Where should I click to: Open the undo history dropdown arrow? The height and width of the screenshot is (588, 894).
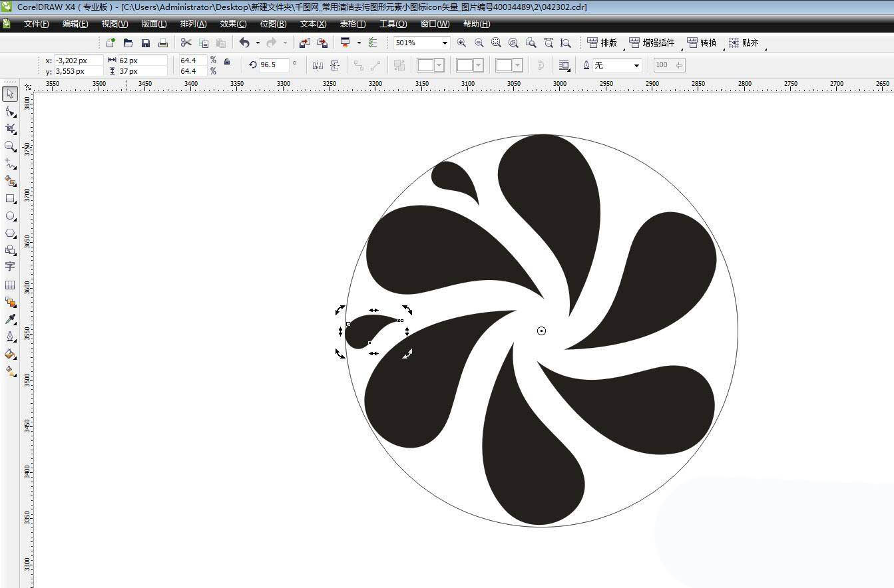pos(258,43)
